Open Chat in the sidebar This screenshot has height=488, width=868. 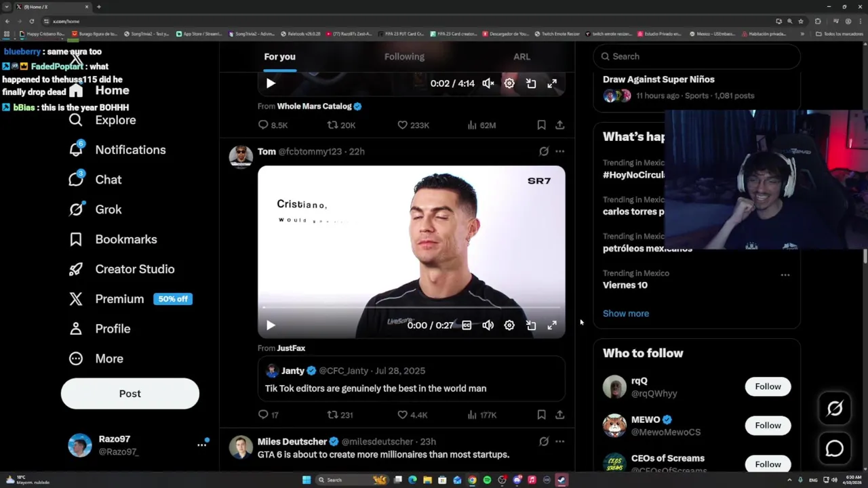[95, 180]
